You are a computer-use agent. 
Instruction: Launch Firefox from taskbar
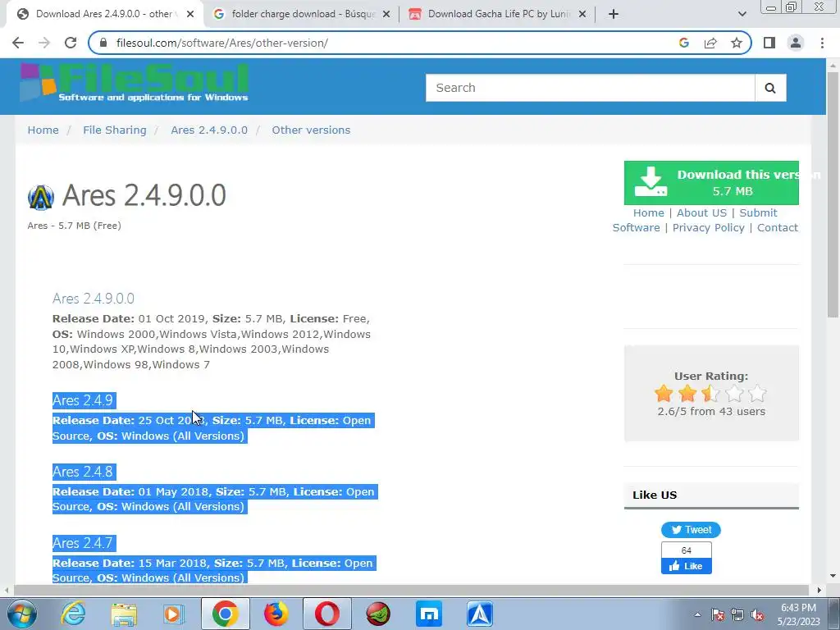[276, 614]
